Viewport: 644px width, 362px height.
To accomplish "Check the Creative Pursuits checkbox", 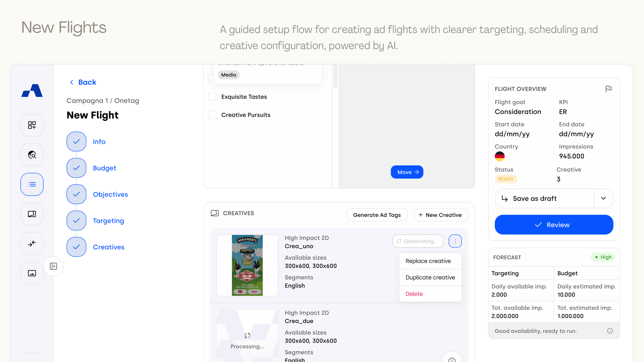I will click(212, 115).
